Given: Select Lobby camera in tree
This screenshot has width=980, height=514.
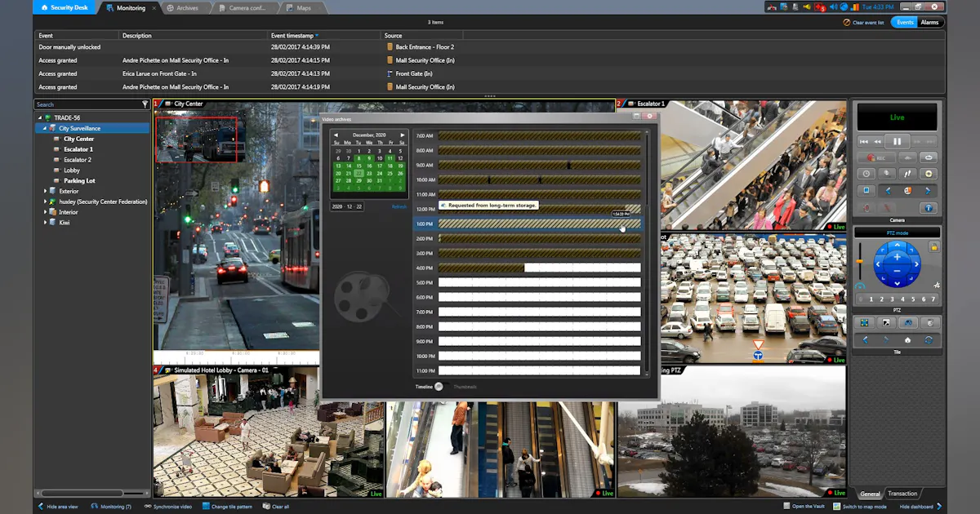Looking at the screenshot, I should coord(72,171).
